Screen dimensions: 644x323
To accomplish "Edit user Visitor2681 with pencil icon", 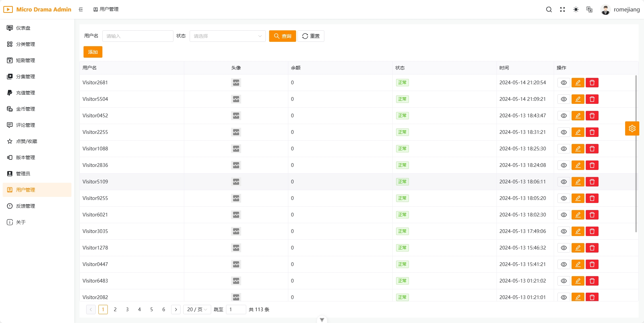I will point(578,83).
